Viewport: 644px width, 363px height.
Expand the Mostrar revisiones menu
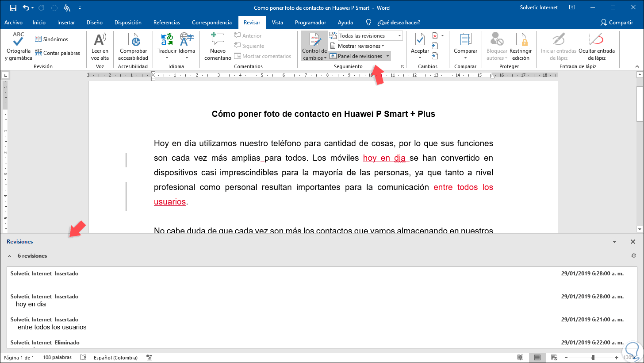click(x=357, y=46)
